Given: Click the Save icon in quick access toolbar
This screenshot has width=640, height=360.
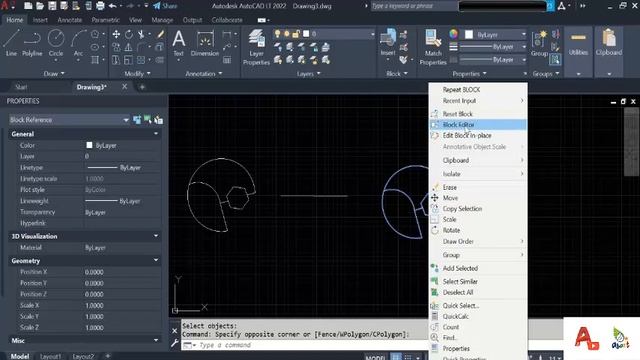Looking at the screenshot, I should click(52, 6).
